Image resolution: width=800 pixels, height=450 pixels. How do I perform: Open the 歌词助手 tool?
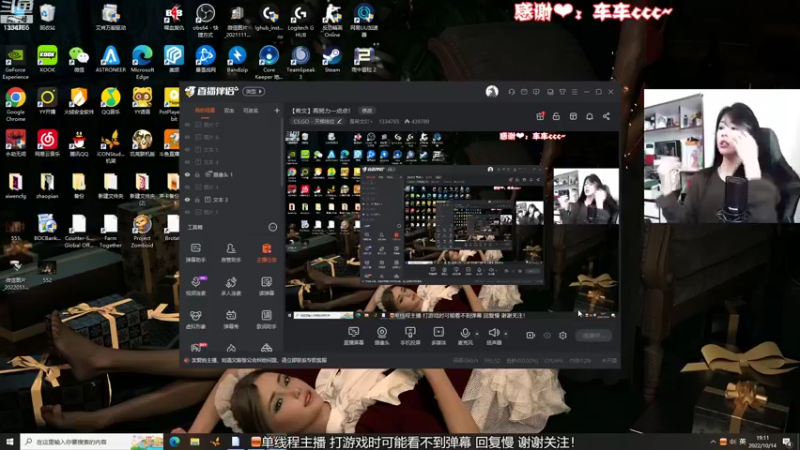pyautogui.click(x=266, y=319)
